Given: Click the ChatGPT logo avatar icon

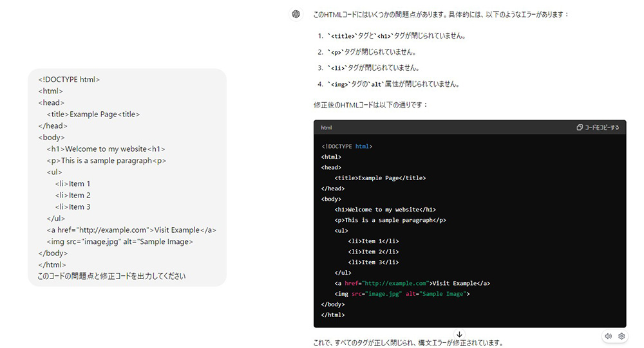Looking at the screenshot, I should coord(296,14).
